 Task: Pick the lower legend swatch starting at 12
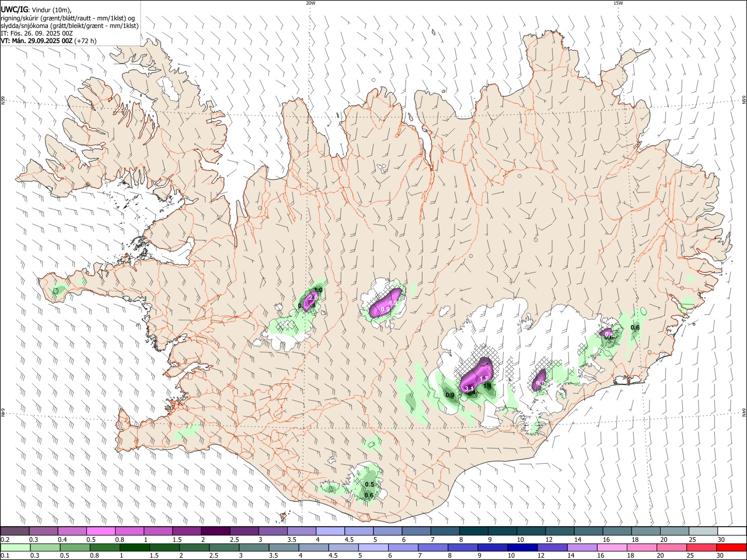click(551, 547)
